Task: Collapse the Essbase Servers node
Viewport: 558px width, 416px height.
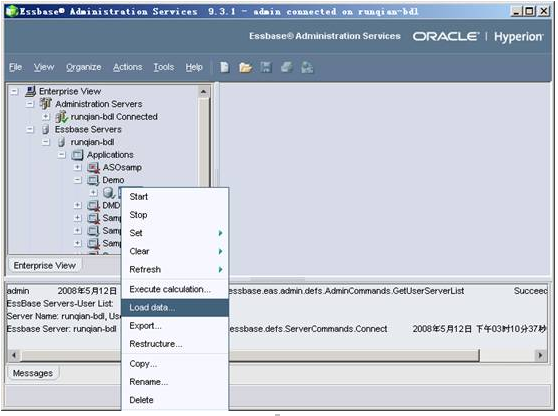Action: coord(30,129)
